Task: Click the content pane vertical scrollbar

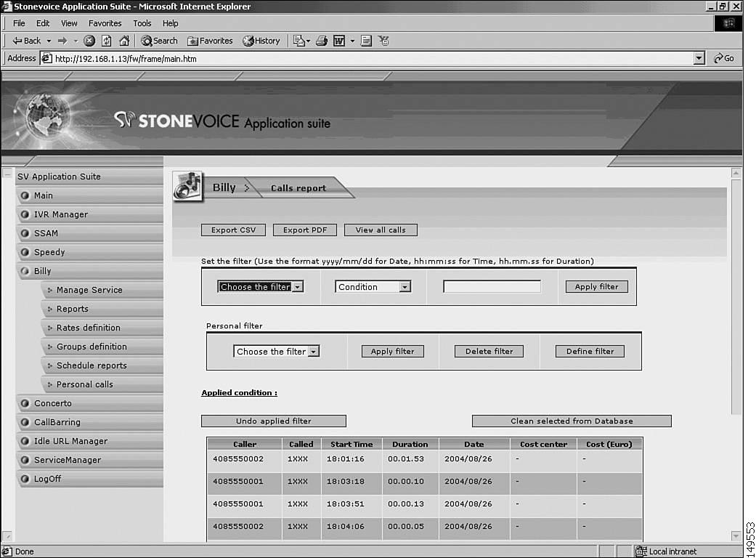Action: [x=736, y=296]
